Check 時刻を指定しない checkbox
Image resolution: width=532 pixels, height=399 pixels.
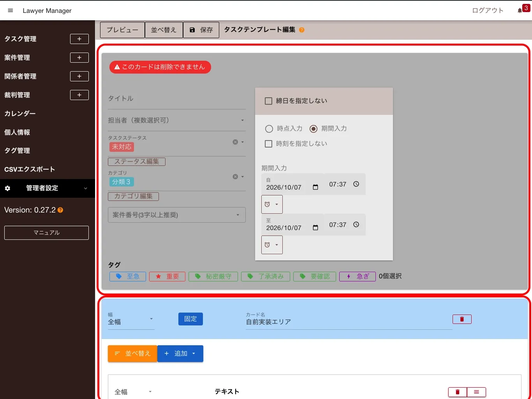(268, 144)
